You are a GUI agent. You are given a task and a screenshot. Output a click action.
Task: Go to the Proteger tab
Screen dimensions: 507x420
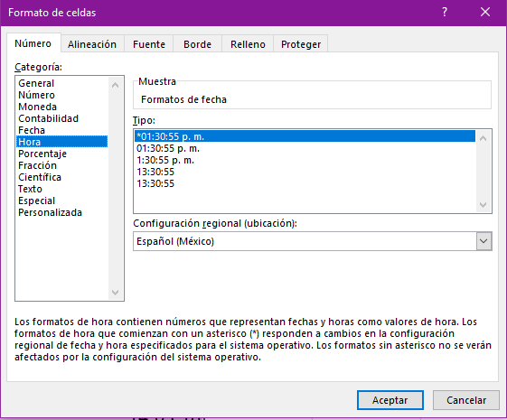click(301, 44)
